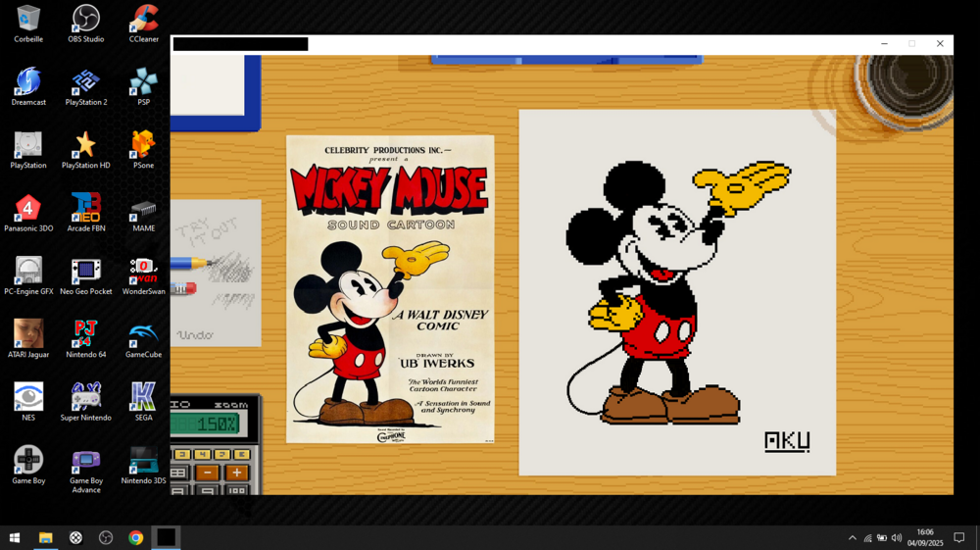The height and width of the screenshot is (550, 980).
Task: Expand the hidden system tray icons
Action: pos(852,537)
